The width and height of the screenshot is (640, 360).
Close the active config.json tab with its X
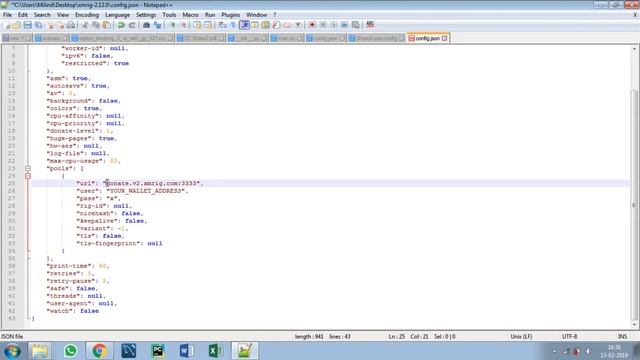444,38
